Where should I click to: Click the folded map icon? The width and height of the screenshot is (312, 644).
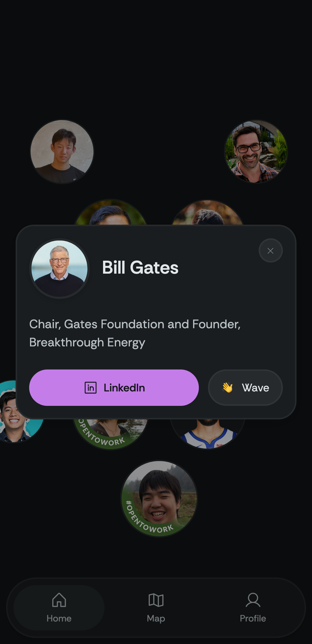click(x=156, y=600)
